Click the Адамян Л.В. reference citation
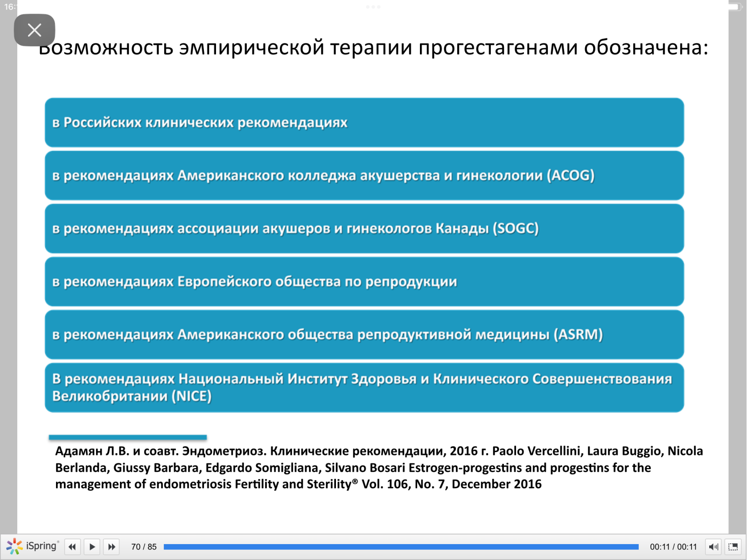 (x=379, y=468)
